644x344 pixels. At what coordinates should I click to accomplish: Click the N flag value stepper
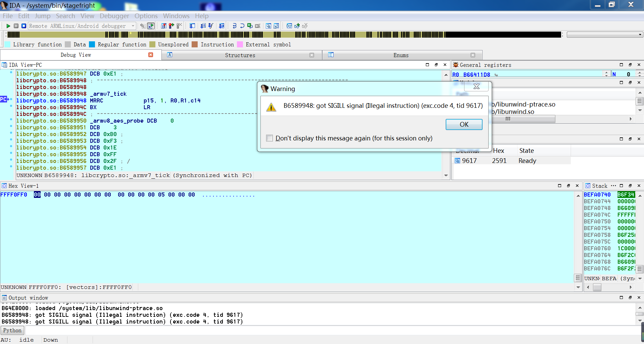pos(640,74)
